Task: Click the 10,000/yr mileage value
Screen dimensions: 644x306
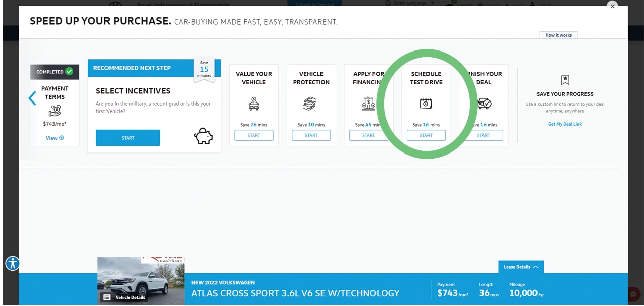Action: [x=526, y=293]
